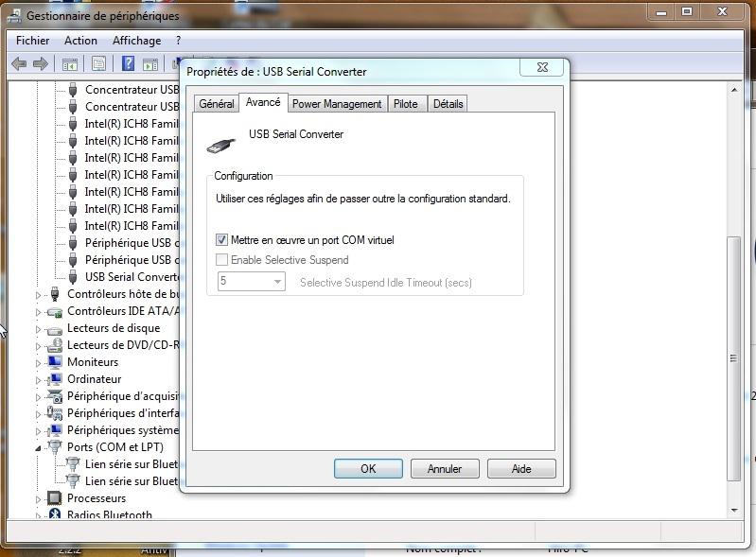Click the Radios Bluetooth icon
Image resolution: width=756 pixels, height=557 pixels.
click(x=55, y=513)
